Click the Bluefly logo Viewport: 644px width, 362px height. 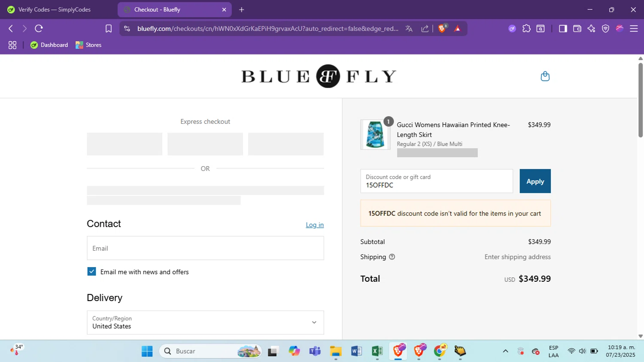tap(319, 76)
